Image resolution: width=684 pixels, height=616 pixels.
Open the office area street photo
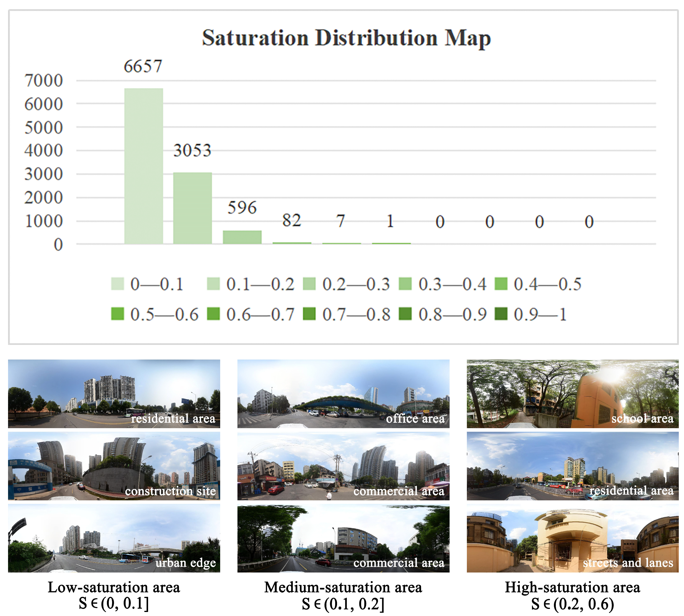(x=343, y=394)
